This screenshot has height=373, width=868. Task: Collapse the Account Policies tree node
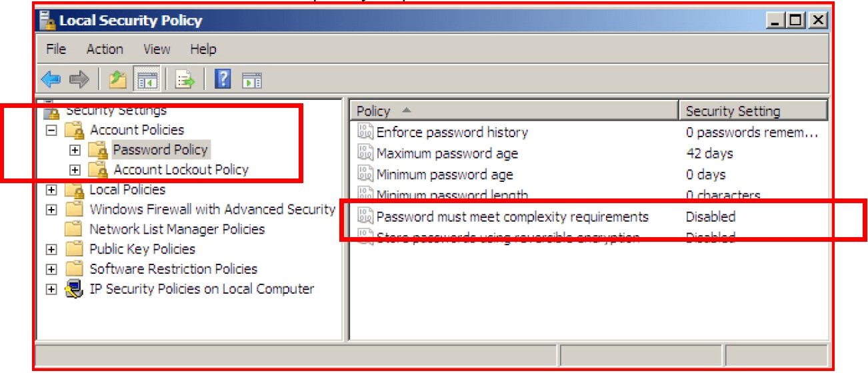[51, 130]
